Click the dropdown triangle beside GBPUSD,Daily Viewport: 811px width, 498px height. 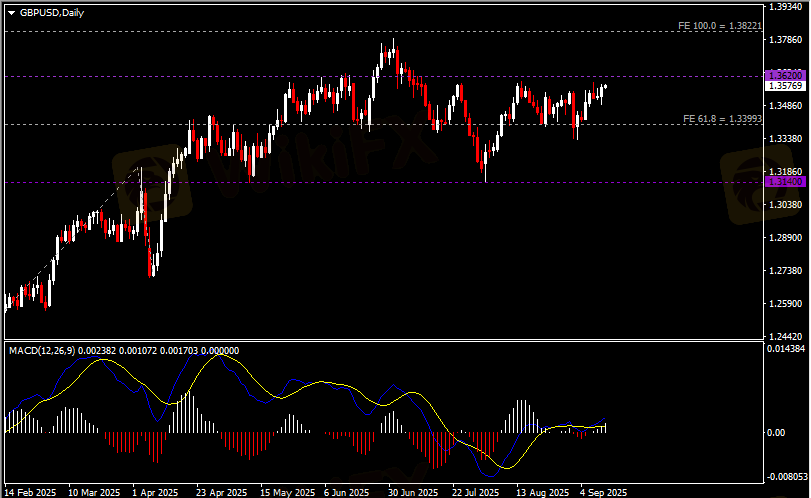coord(11,13)
